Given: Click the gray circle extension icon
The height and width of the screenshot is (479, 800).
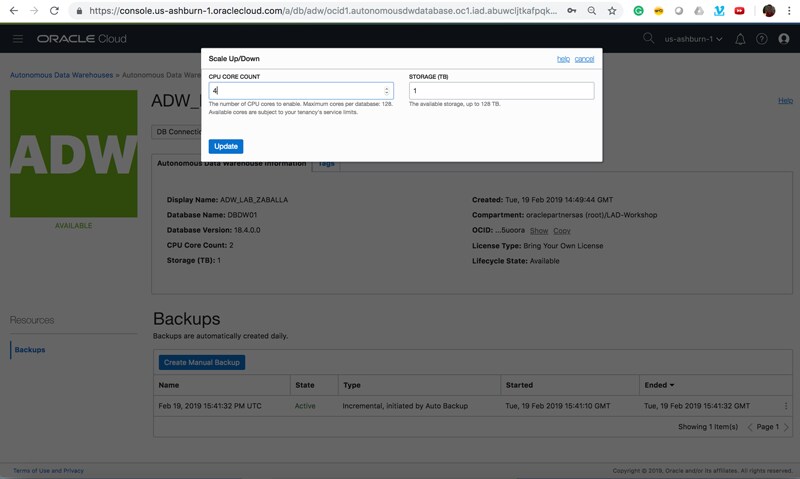Looking at the screenshot, I should click(679, 11).
